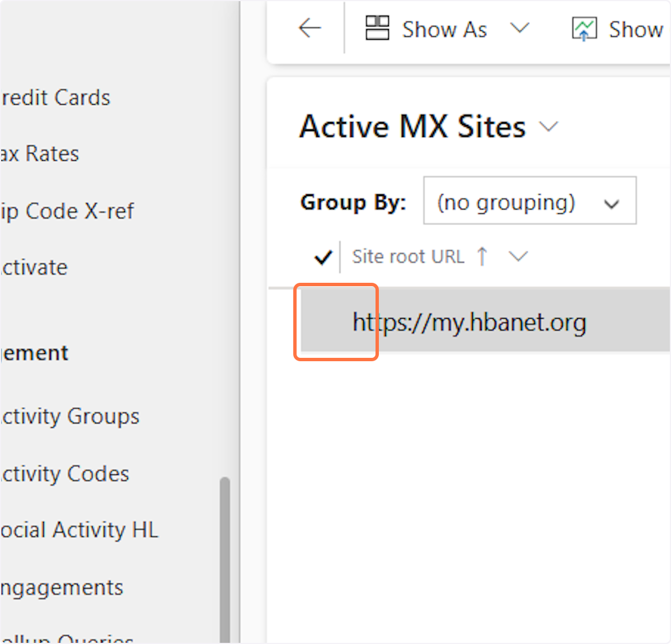The height and width of the screenshot is (644, 671).
Task: Open Social Activity HL from sidebar
Action: (78, 530)
